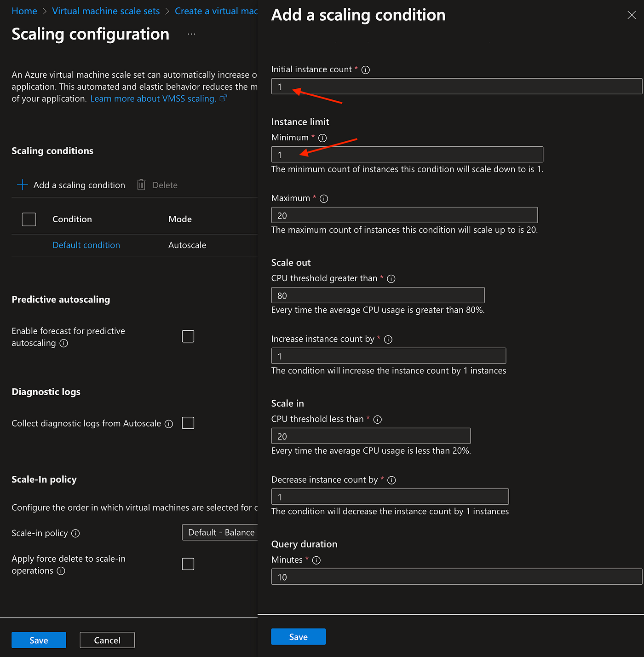
Task: Click the Condition column header
Action: [x=72, y=219]
